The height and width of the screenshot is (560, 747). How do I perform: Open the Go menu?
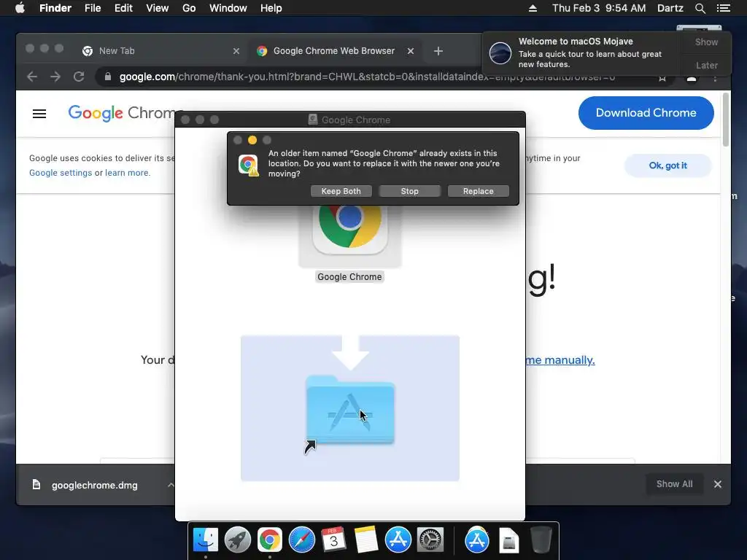click(189, 8)
